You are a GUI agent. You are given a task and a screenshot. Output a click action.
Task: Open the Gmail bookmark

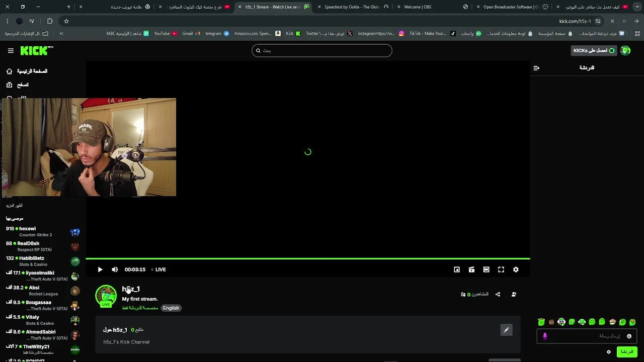coord(191,34)
